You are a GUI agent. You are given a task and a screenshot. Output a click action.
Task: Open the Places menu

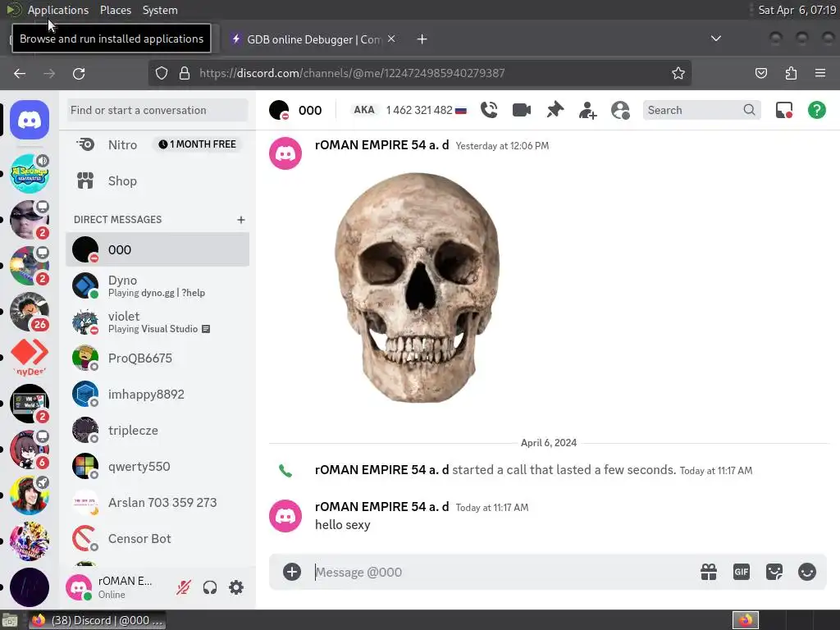pos(116,10)
